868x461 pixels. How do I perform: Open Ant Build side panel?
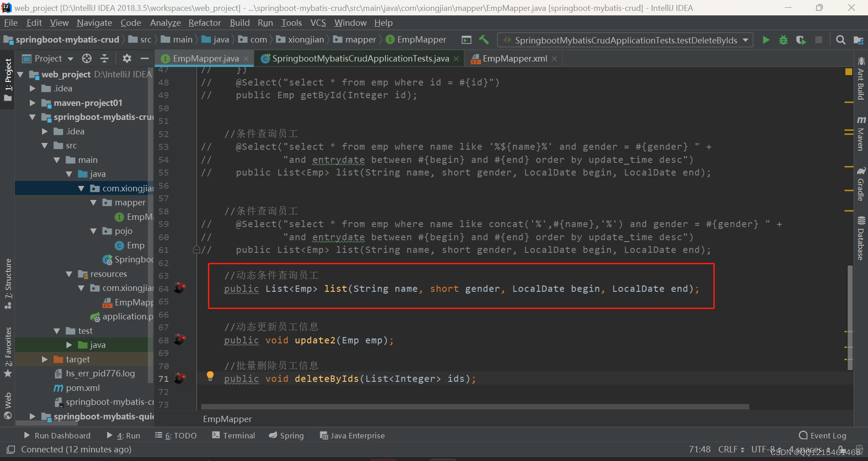tap(861, 78)
